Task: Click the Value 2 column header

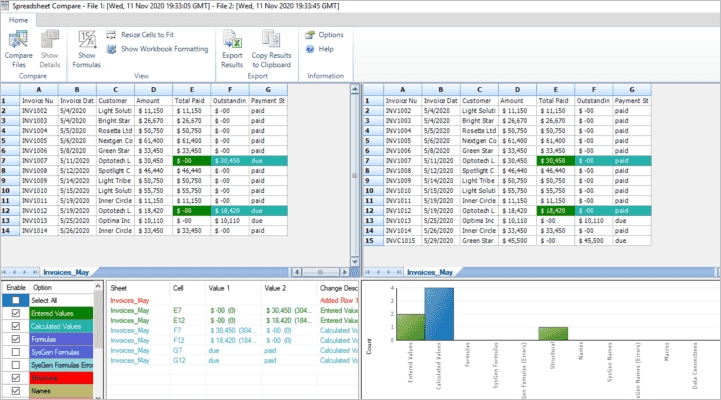Action: (x=289, y=288)
